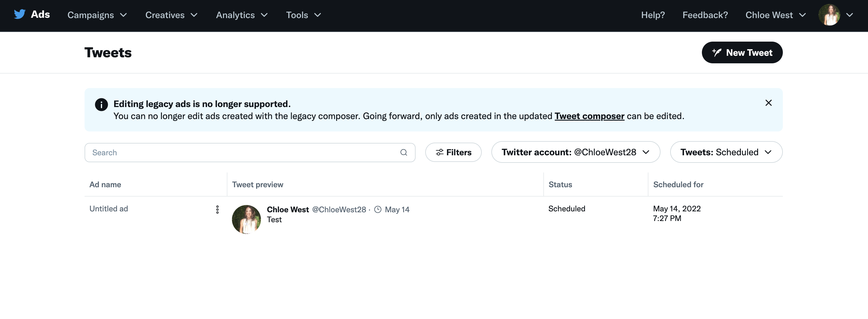The image size is (868, 319).
Task: Expand the Analytics dropdown
Action: pos(242,15)
